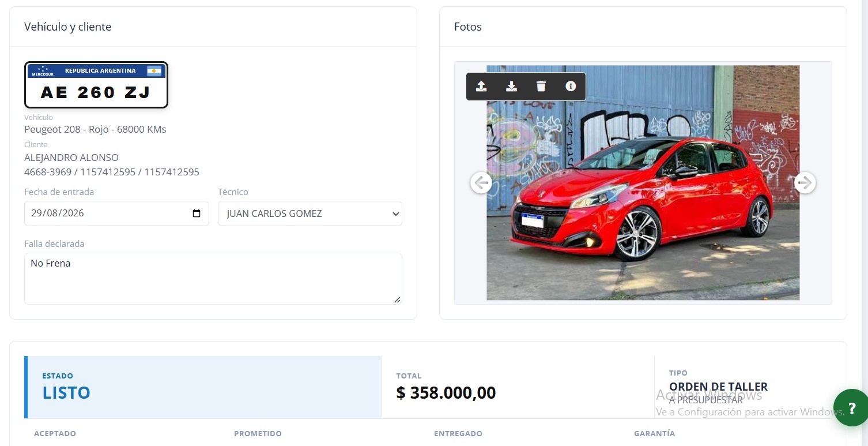This screenshot has width=868, height=446.
Task: Upload a new photo with upload icon
Action: pyautogui.click(x=481, y=87)
